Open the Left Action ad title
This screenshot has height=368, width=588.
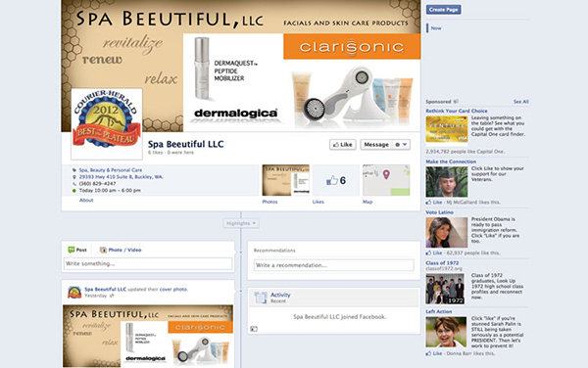(x=439, y=311)
